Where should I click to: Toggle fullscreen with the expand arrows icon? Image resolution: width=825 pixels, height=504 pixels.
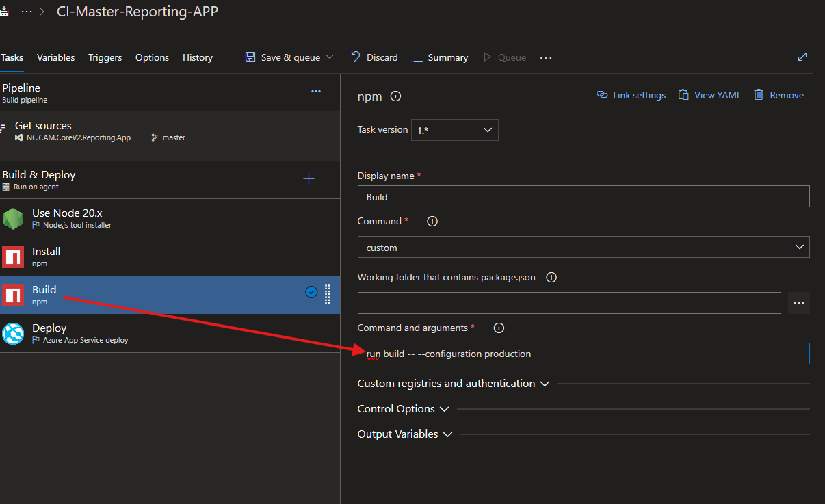click(802, 57)
